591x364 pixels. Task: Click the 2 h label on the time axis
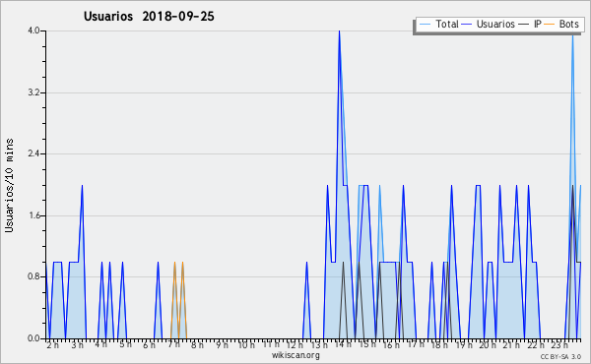[53, 344]
